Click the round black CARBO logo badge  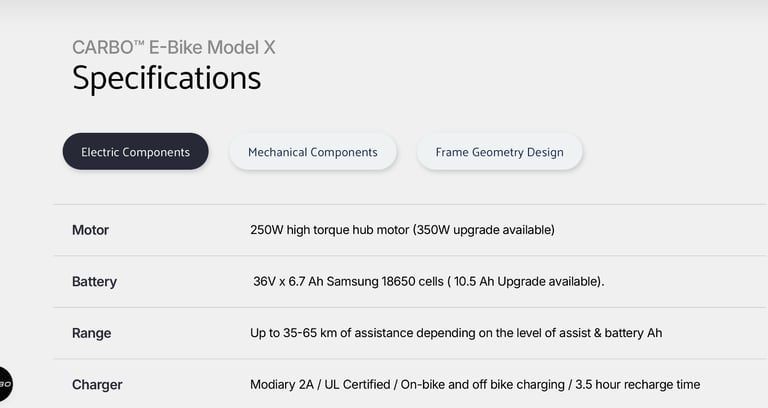pos(5,384)
